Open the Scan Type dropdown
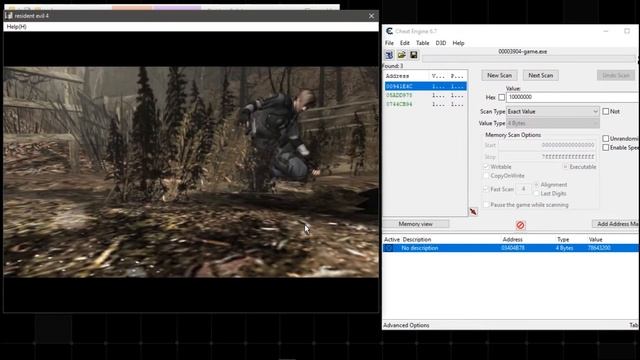 coord(553,111)
